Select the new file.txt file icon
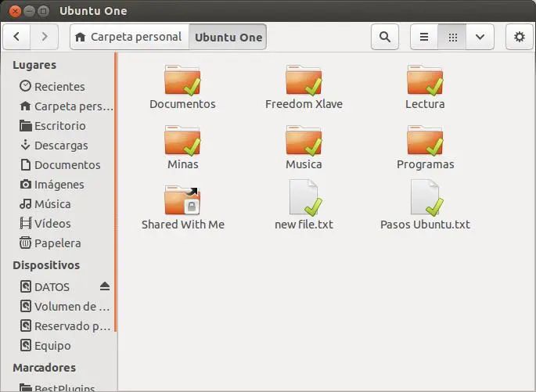This screenshot has width=536, height=392. 305,198
